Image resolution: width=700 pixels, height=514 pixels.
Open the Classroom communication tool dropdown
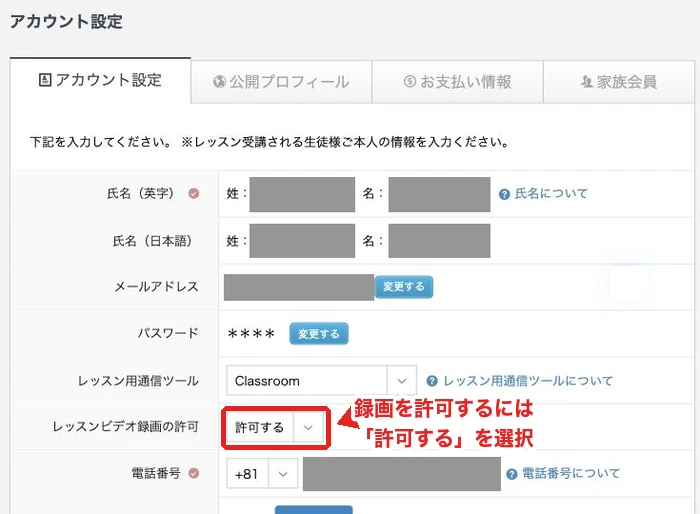[321, 380]
